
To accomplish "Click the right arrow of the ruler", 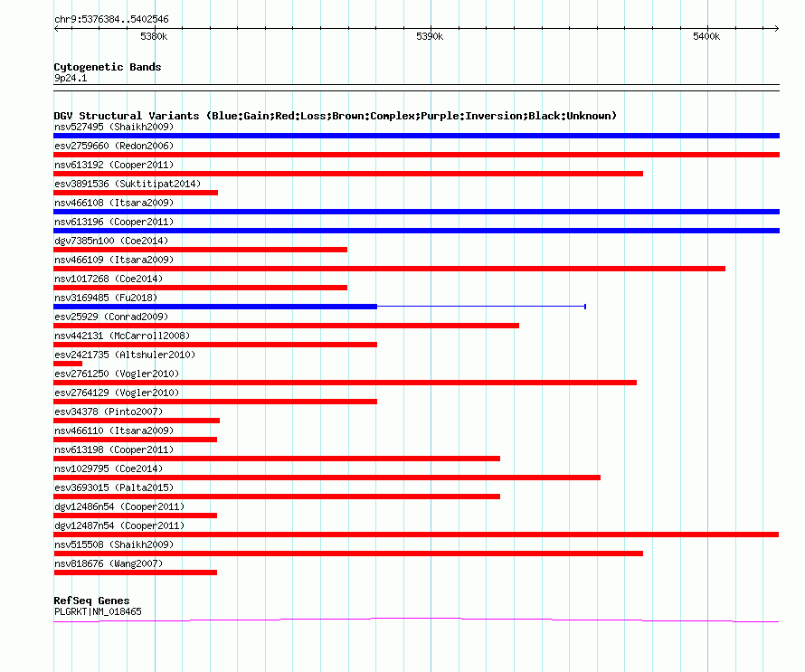I will pos(777,29).
